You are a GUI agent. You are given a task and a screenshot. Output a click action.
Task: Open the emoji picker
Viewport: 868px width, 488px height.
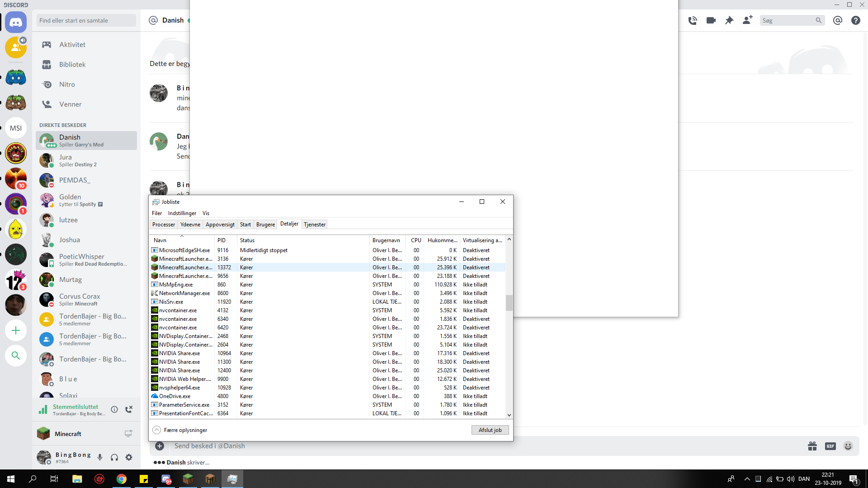point(848,446)
